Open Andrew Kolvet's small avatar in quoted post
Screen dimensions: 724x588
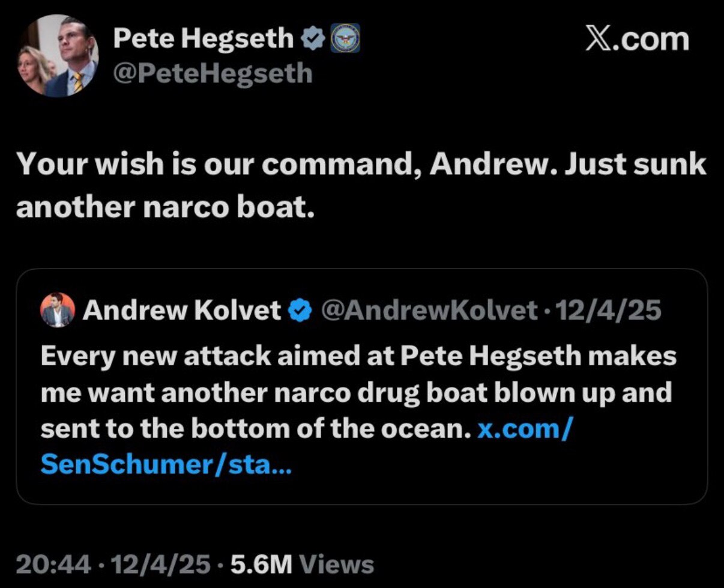[x=58, y=311]
